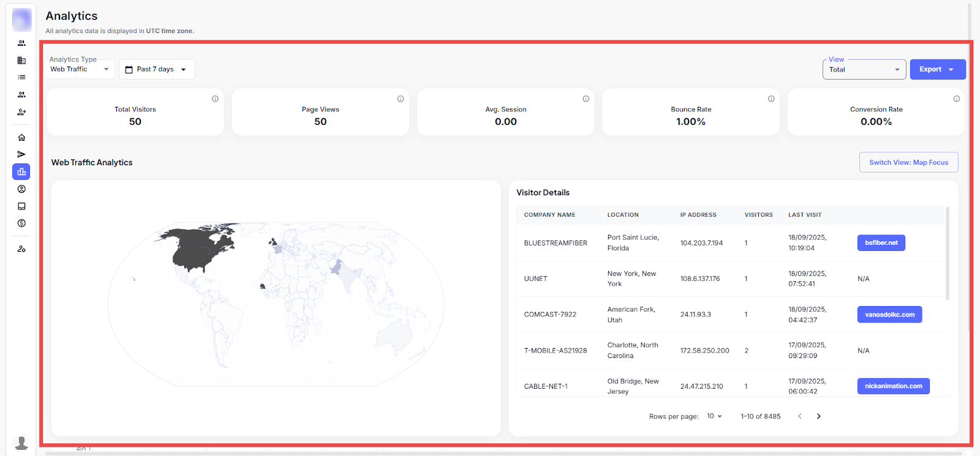Open the paper plane send icon
This screenshot has width=980, height=456.
21,154
